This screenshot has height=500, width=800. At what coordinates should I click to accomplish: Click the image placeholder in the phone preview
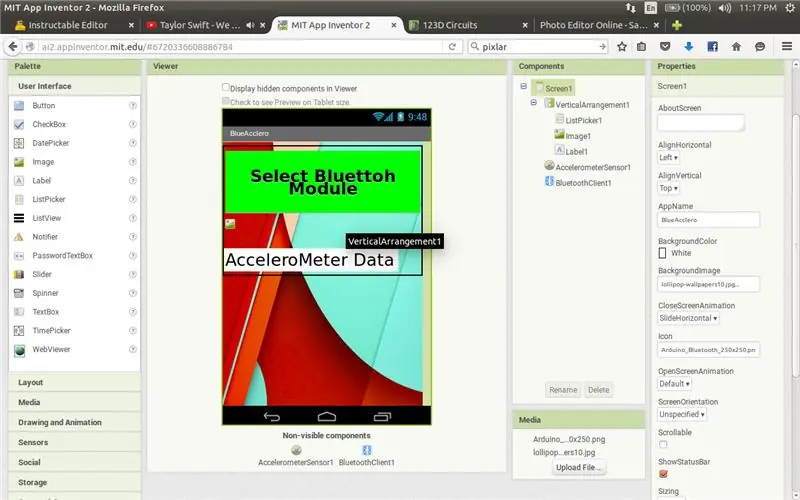(230, 223)
